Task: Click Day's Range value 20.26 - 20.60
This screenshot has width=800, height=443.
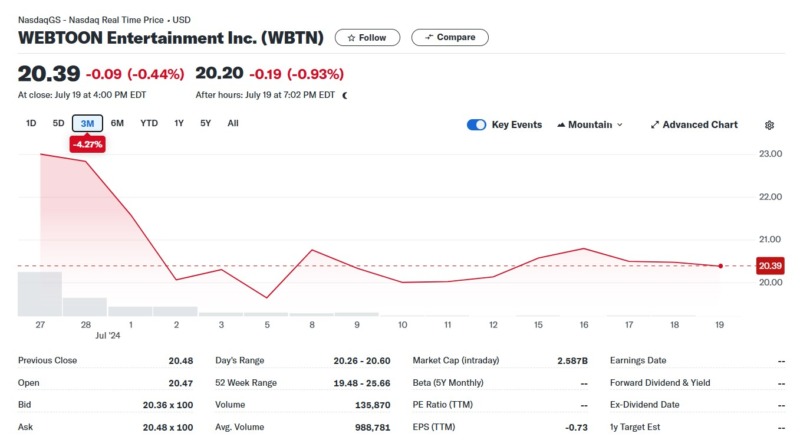Action: [x=362, y=361]
